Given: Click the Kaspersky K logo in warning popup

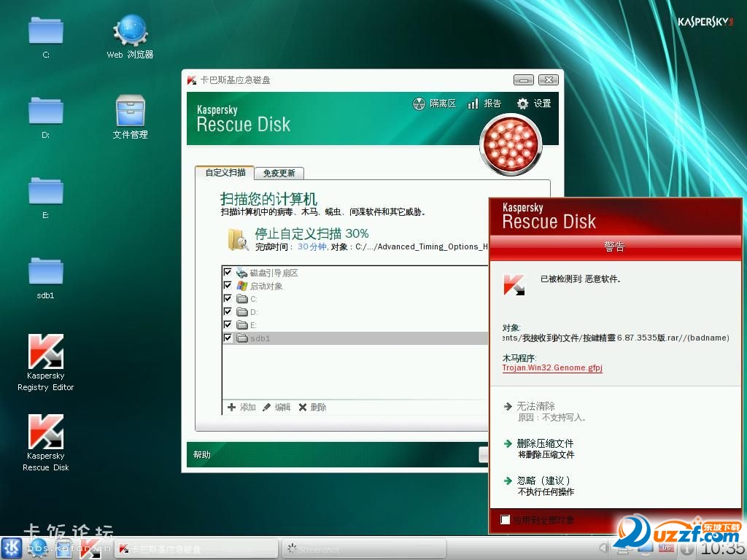Looking at the screenshot, I should [x=514, y=284].
